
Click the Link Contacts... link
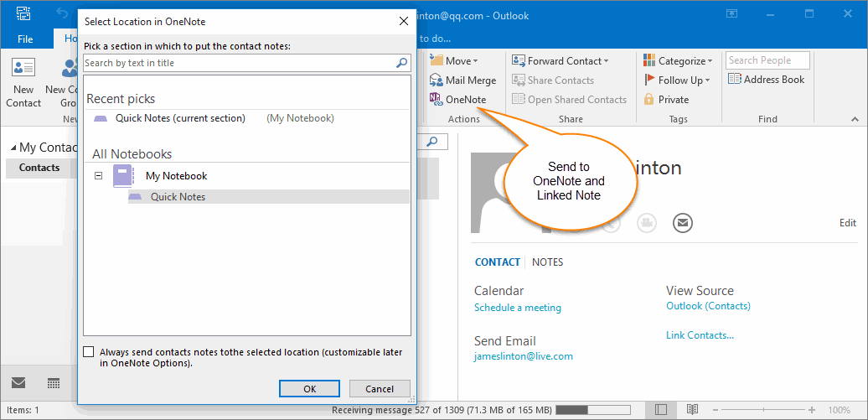click(x=700, y=335)
